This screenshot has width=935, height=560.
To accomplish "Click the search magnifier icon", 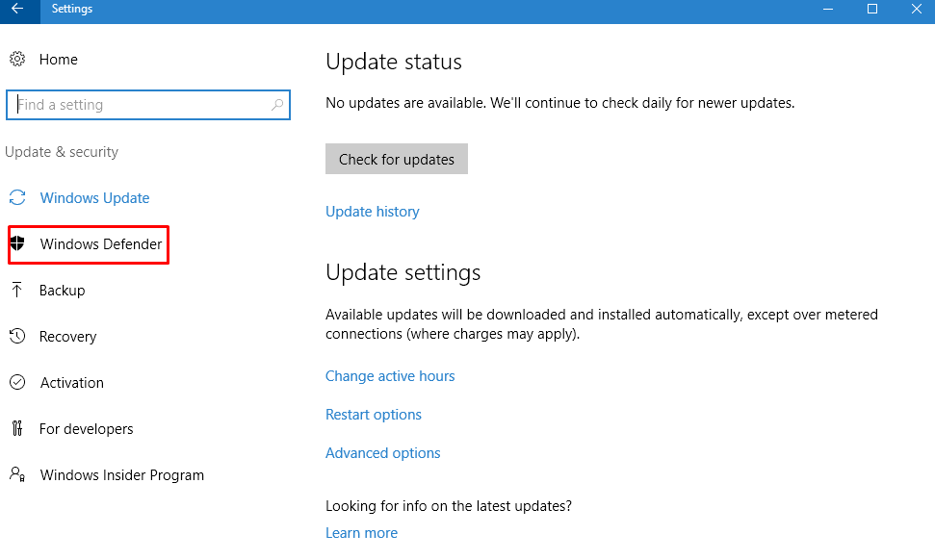I will coord(277,105).
